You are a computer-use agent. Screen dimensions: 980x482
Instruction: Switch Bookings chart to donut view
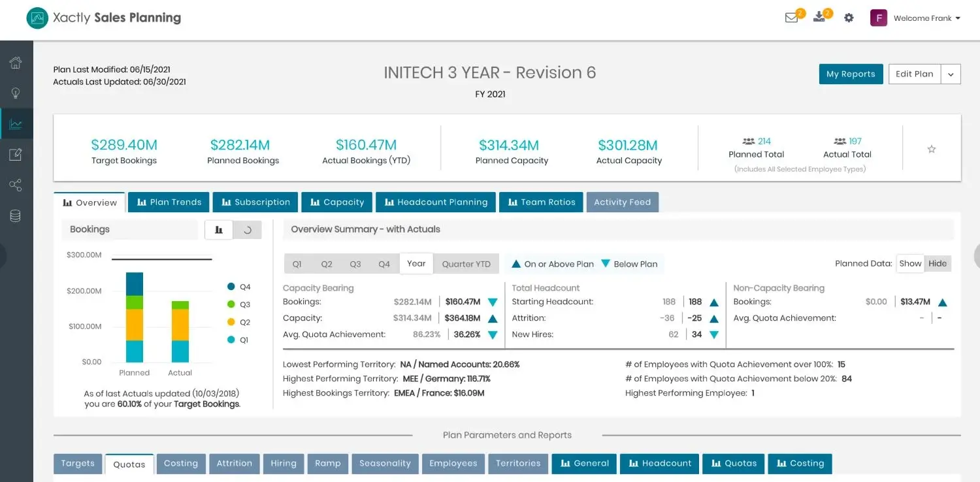click(x=247, y=230)
